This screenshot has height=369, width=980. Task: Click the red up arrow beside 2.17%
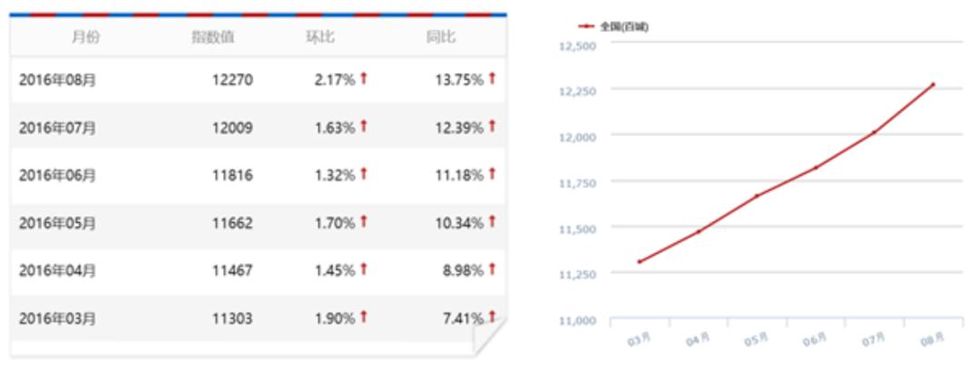364,79
